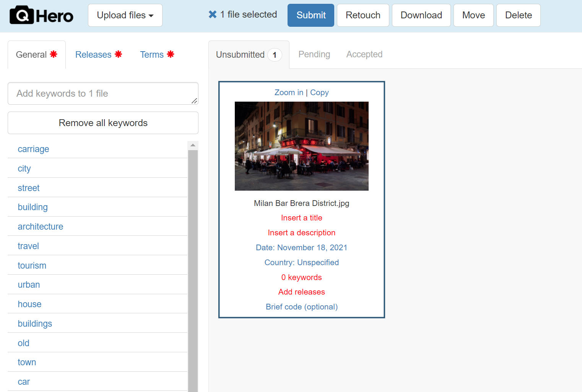Click Remove all keywords
Image resolution: width=582 pixels, height=392 pixels.
coord(103,123)
